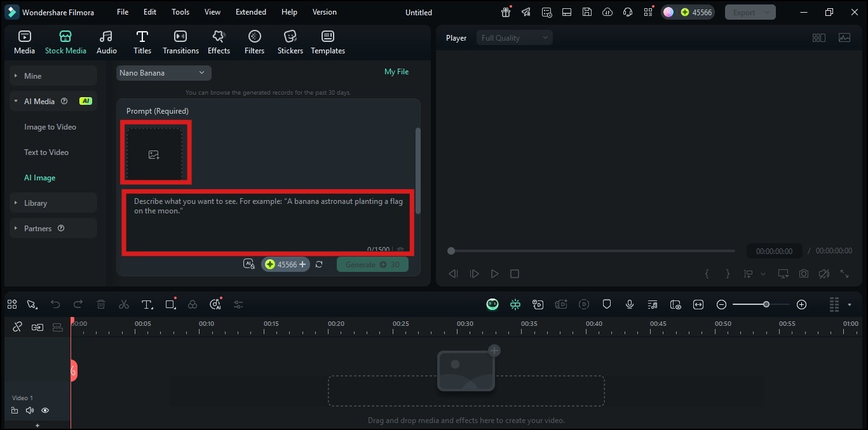Expand the Library section

click(x=53, y=203)
